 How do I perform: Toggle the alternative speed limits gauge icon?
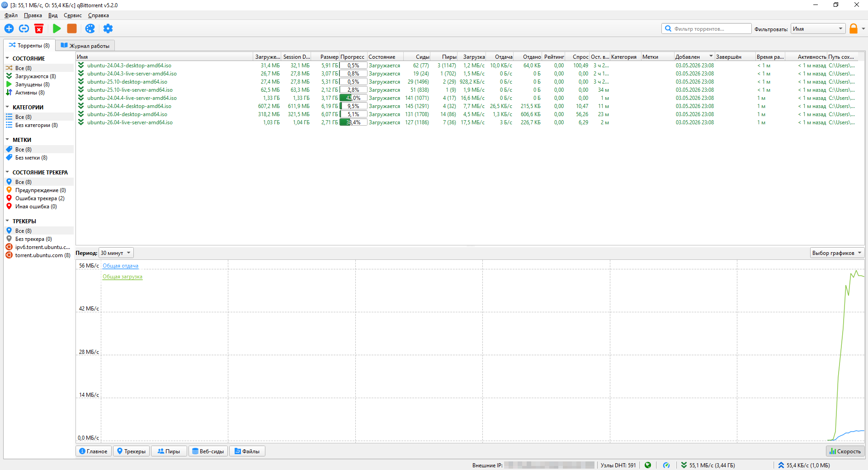(666, 465)
